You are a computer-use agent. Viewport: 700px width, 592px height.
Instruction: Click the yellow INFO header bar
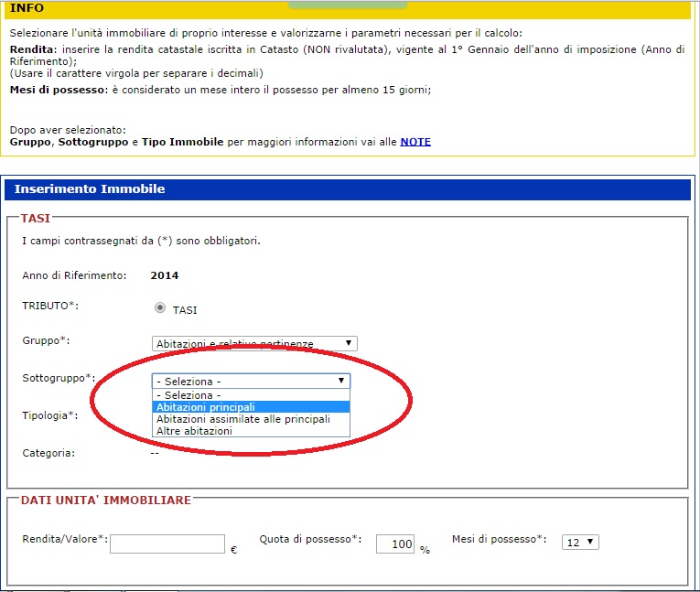(x=348, y=9)
